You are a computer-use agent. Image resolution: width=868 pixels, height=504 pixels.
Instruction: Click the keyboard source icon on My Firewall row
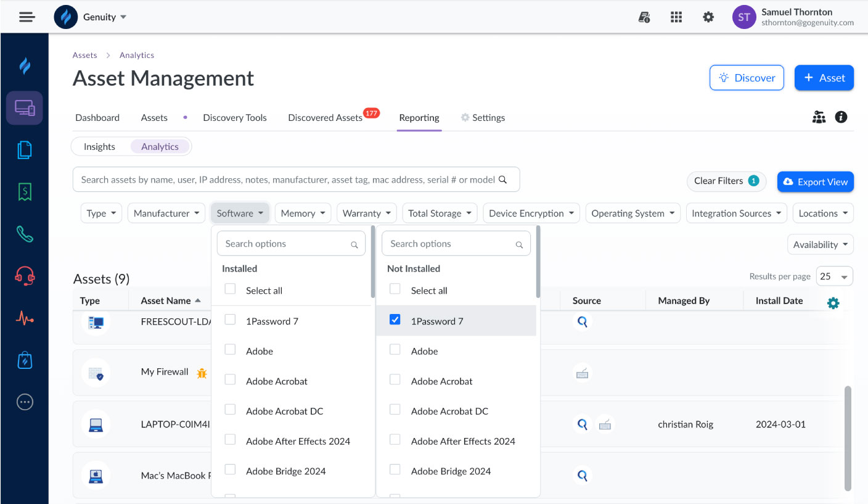(x=582, y=373)
